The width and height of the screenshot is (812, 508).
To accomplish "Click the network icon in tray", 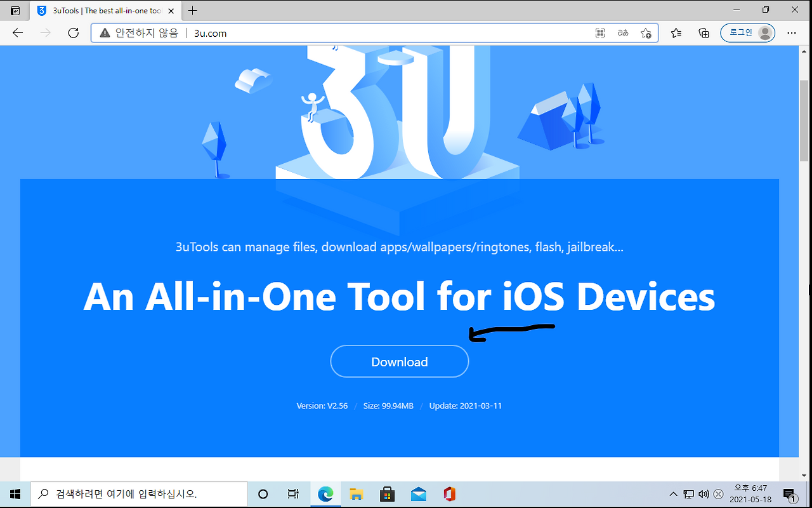I will [689, 494].
